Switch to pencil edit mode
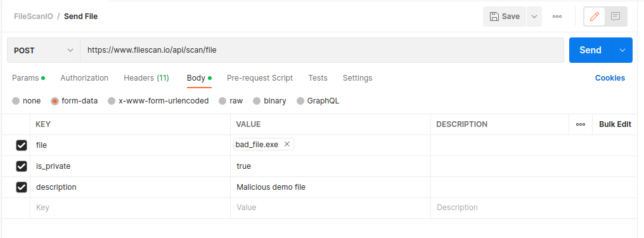Viewport: 644px width, 238px height. click(595, 17)
